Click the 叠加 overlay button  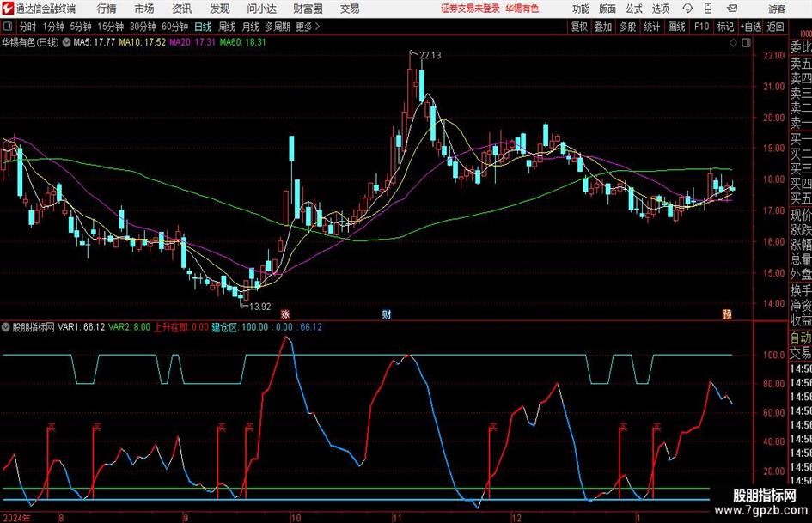click(603, 27)
